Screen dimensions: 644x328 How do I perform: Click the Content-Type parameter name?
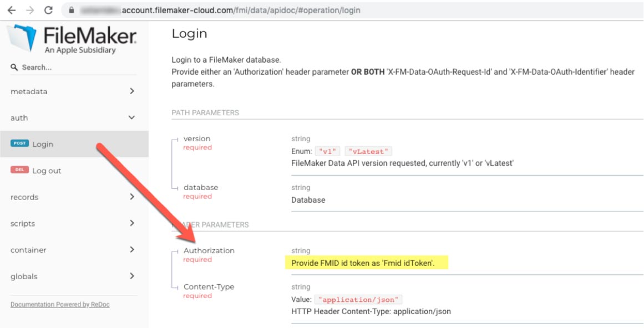[x=209, y=287]
